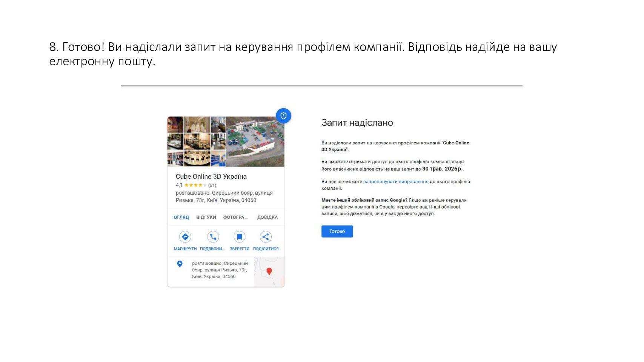Select the Довідка tab
Viewport: 644px width, 362px height.
coord(267,217)
